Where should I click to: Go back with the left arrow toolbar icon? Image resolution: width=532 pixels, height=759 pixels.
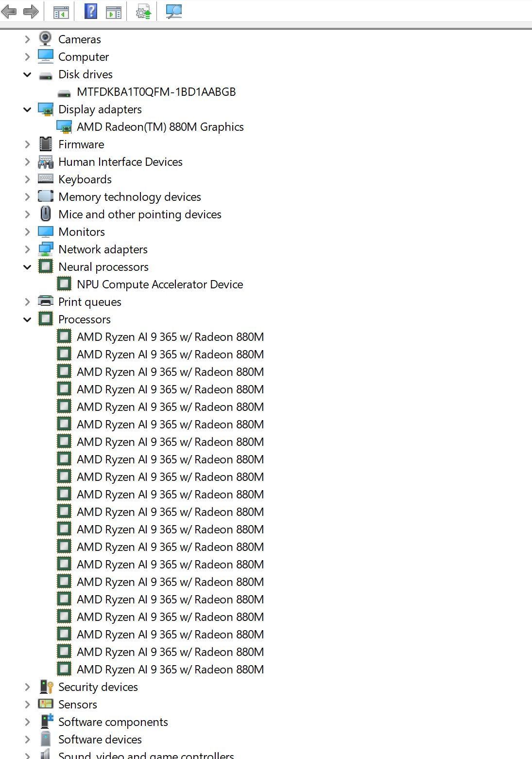tap(9, 11)
